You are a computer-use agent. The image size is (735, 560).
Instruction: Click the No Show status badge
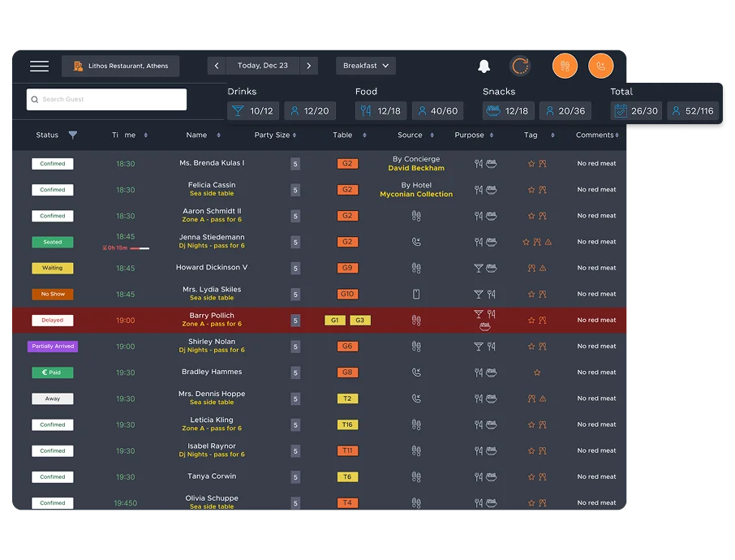[53, 294]
